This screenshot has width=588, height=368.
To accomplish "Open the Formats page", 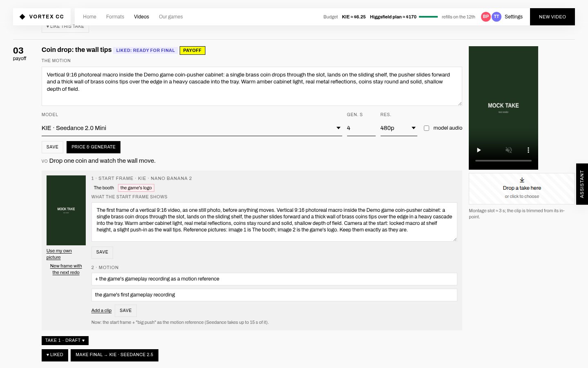I will click(x=115, y=17).
